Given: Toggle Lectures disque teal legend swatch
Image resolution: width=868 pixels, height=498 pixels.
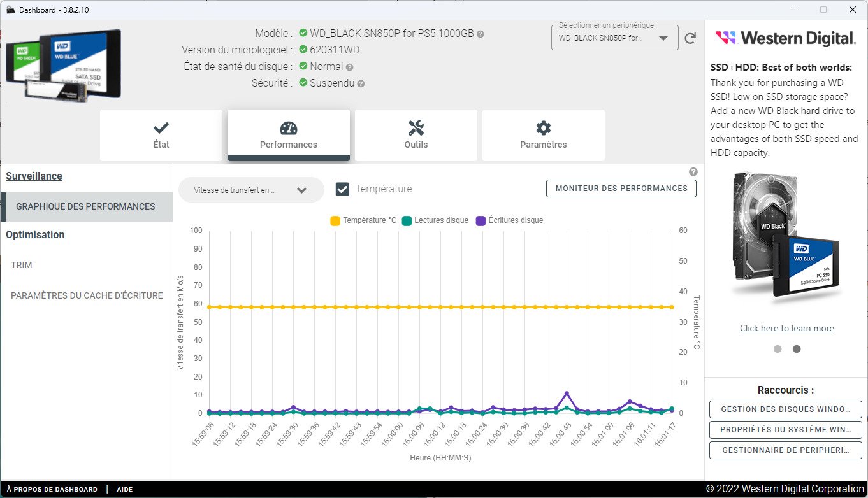Looking at the screenshot, I should coord(407,221).
